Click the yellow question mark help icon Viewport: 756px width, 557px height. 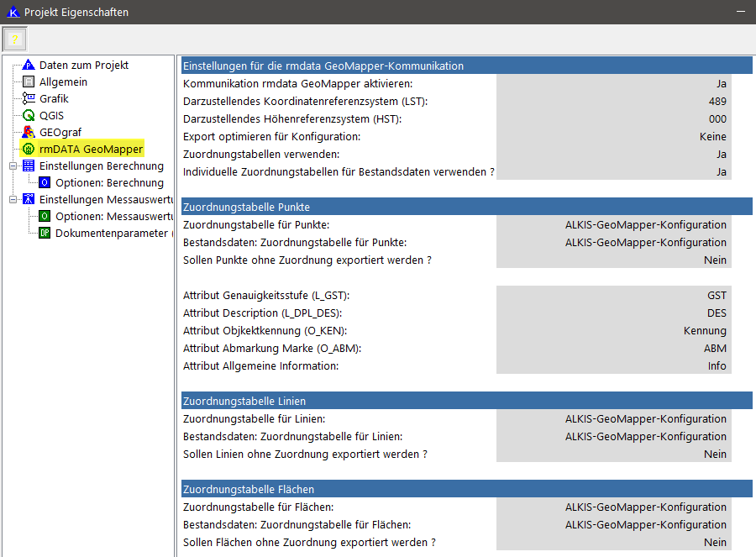(x=14, y=39)
